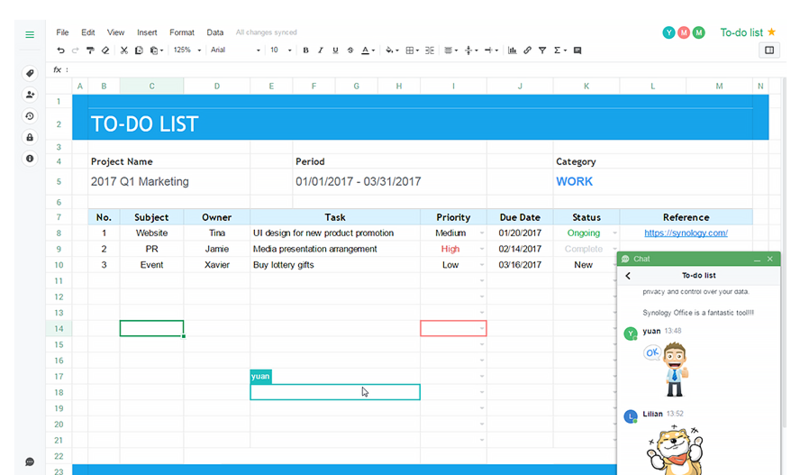
Task: Expand the Arial font dropdown
Action: (x=235, y=49)
